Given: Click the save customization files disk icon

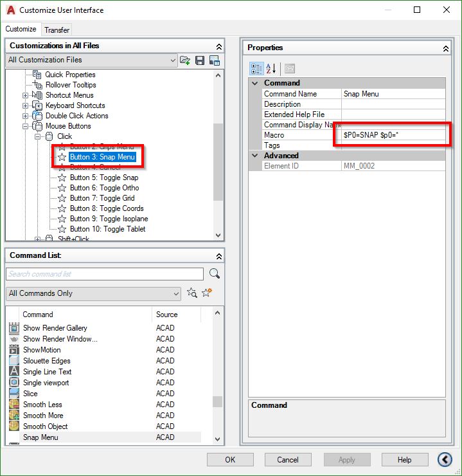Looking at the screenshot, I should point(200,60).
